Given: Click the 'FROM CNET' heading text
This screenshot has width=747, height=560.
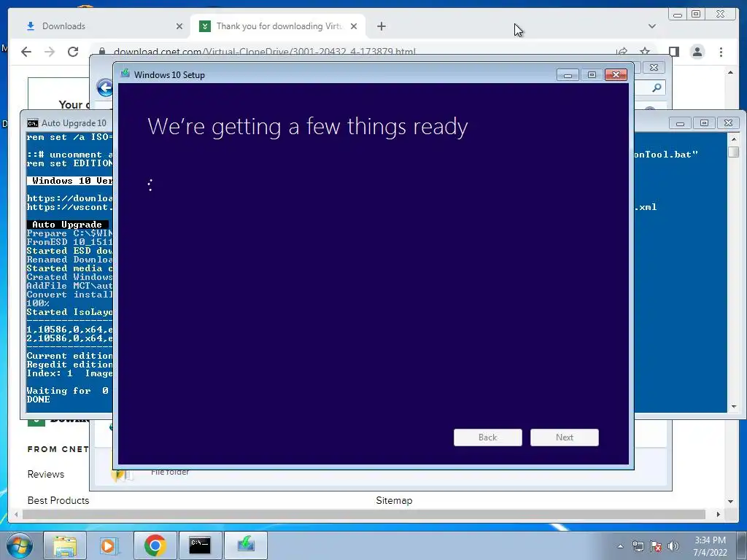Looking at the screenshot, I should (58, 449).
